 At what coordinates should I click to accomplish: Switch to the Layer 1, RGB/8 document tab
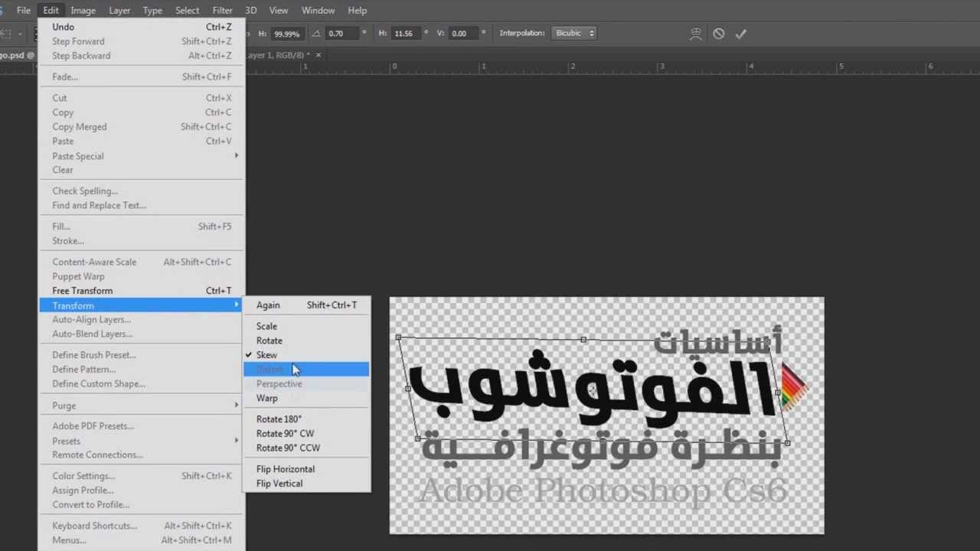pyautogui.click(x=277, y=55)
